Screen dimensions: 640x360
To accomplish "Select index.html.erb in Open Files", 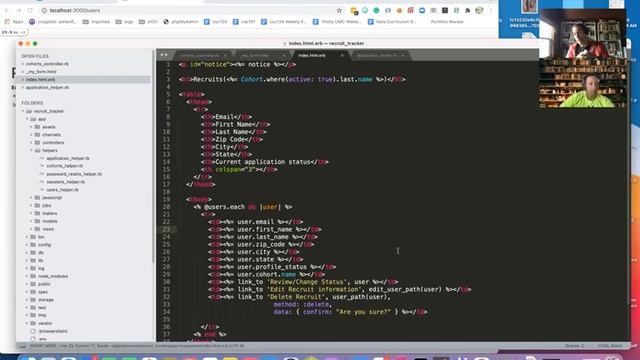I will pos(40,80).
